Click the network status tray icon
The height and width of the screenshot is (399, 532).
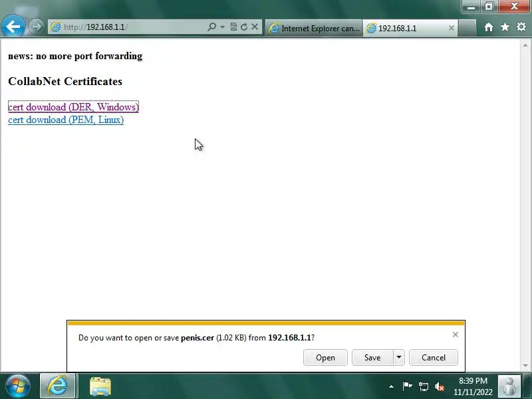(x=423, y=386)
